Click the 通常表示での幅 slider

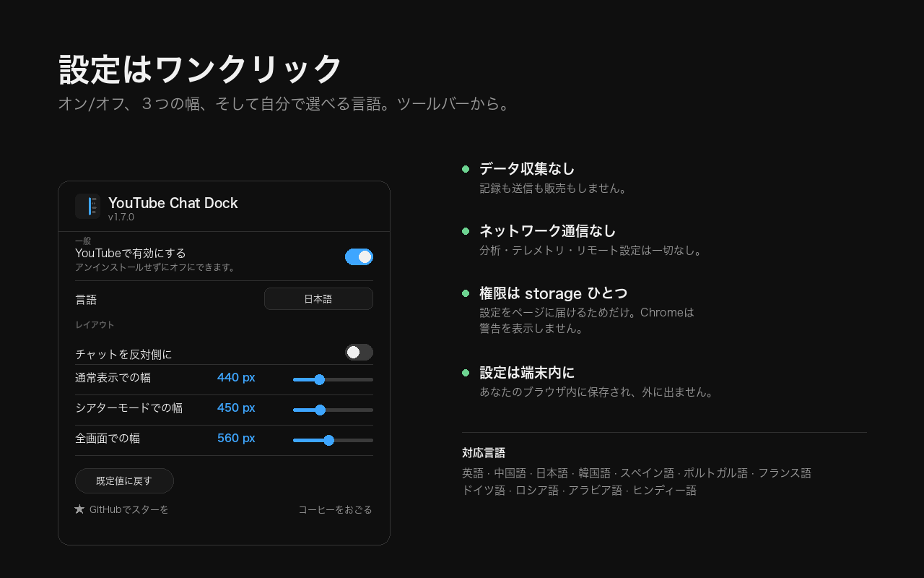pos(333,379)
